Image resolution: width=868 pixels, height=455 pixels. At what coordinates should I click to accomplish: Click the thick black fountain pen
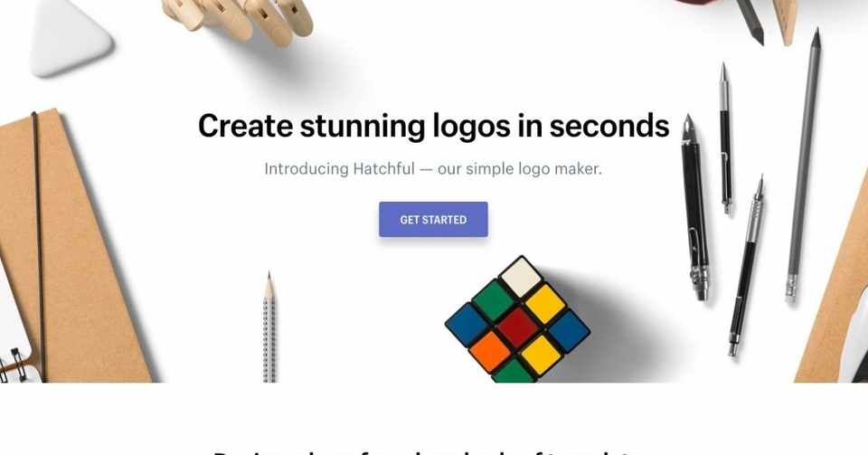tap(695, 207)
